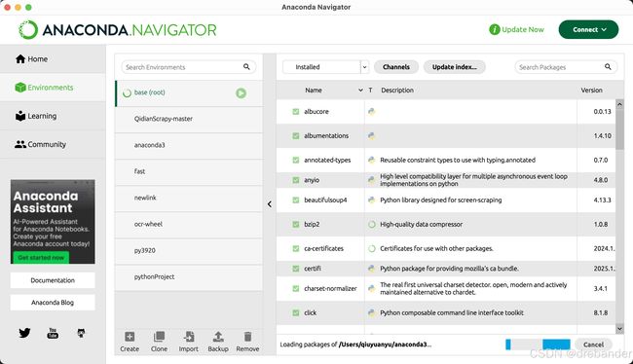Clone the selected environment
Image resolution: width=633 pixels, height=364 pixels.
(159, 342)
